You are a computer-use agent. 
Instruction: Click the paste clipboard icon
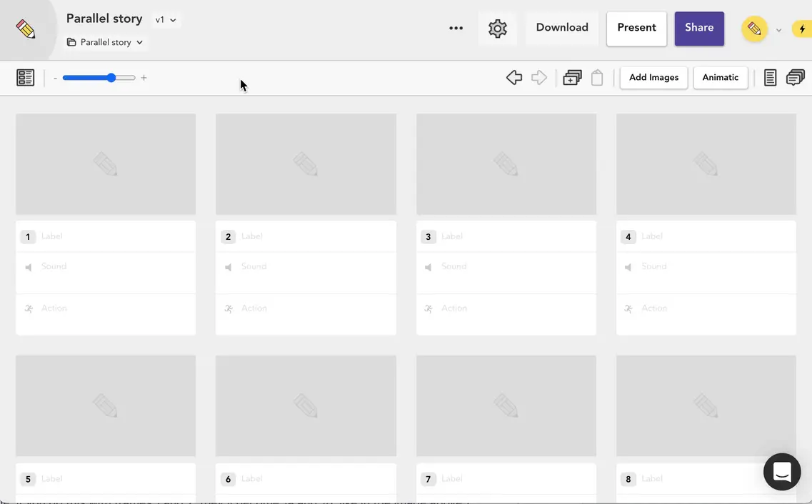597,78
